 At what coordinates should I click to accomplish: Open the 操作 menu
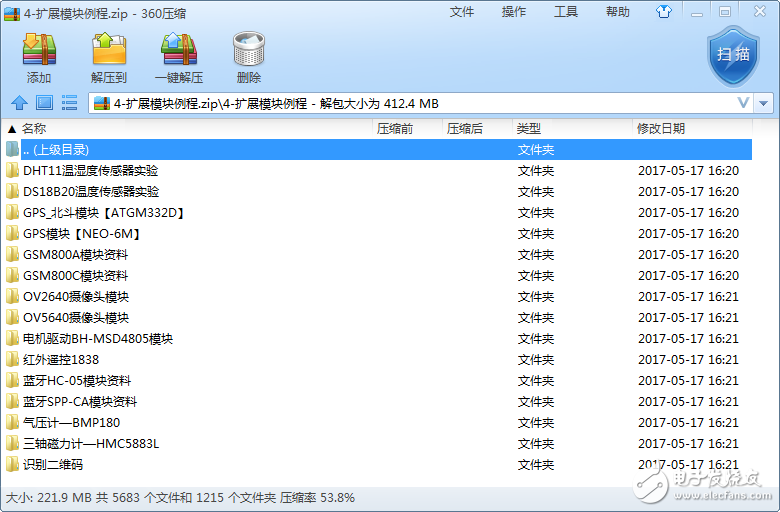[x=514, y=12]
